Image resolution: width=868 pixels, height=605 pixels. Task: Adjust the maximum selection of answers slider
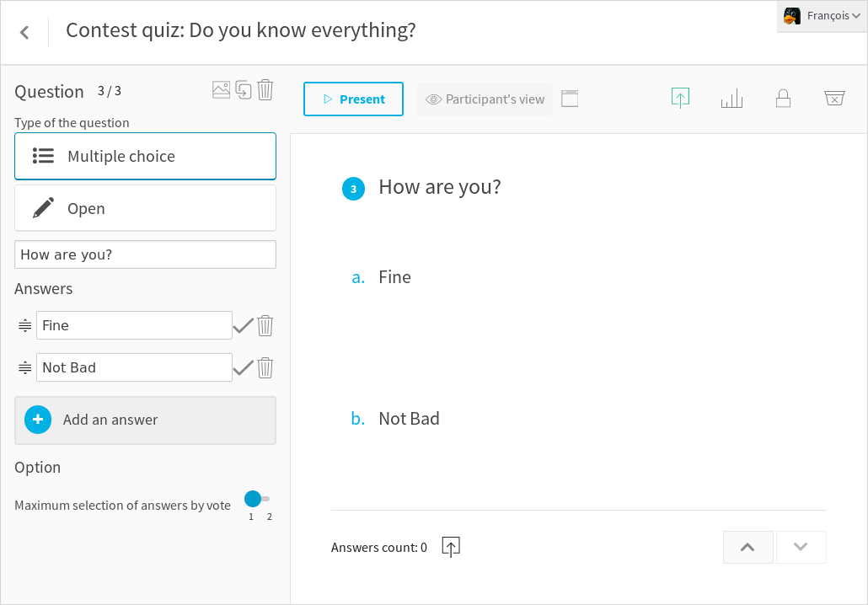[259, 499]
